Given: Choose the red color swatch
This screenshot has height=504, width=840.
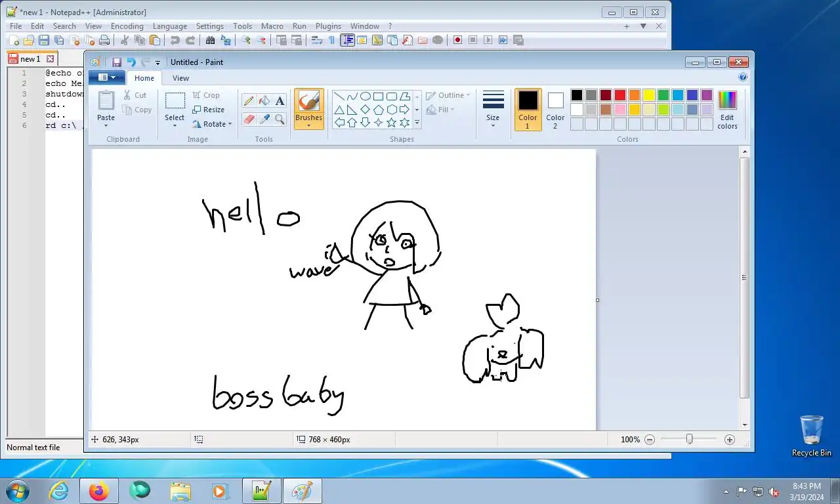Looking at the screenshot, I should 620,95.
